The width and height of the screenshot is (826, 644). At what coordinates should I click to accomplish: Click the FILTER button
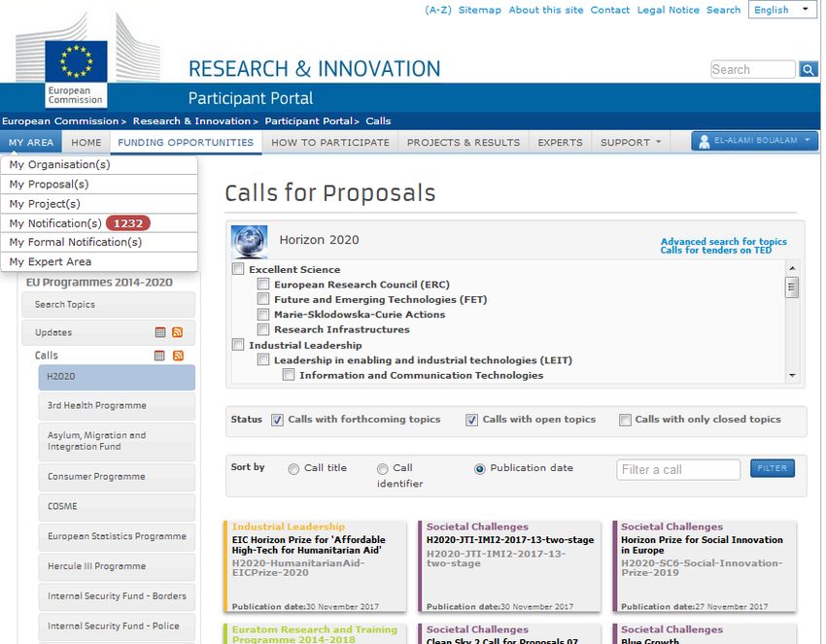click(x=773, y=468)
